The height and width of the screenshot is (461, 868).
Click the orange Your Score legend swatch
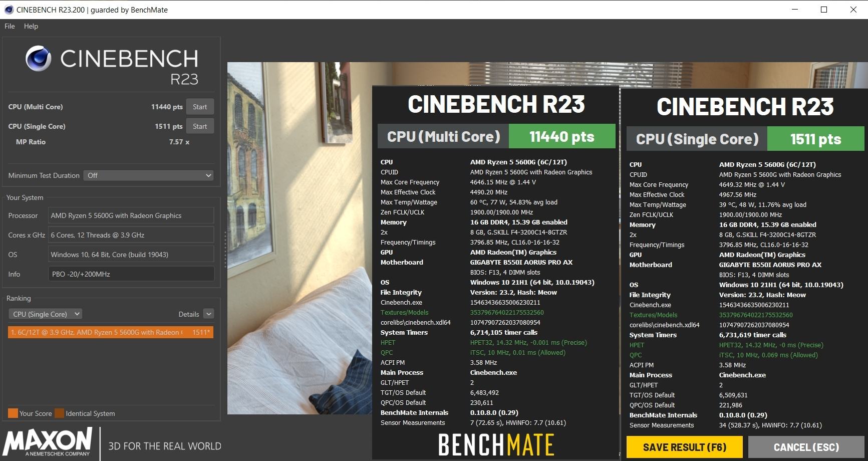point(13,413)
